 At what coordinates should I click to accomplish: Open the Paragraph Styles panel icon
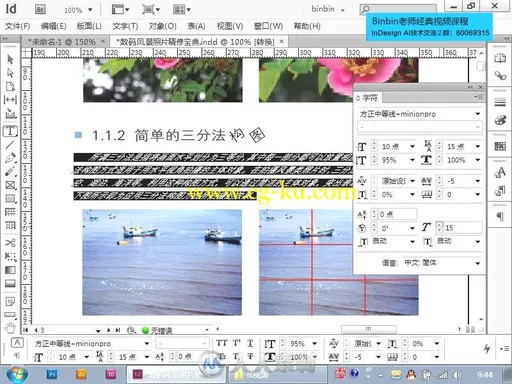coord(500,190)
